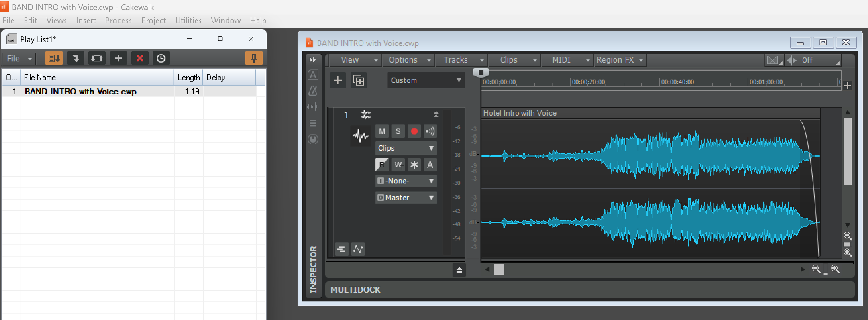Open the Play List File dropdown
The width and height of the screenshot is (868, 320).
19,59
